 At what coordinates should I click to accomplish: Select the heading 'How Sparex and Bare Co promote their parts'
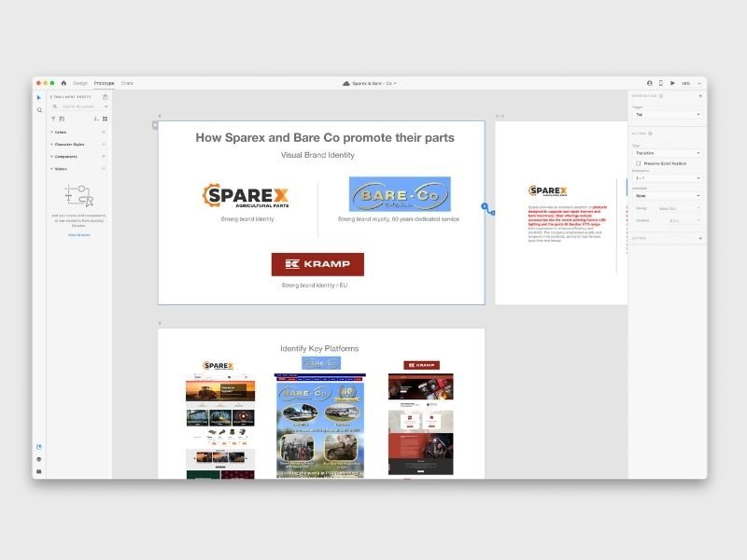point(325,137)
